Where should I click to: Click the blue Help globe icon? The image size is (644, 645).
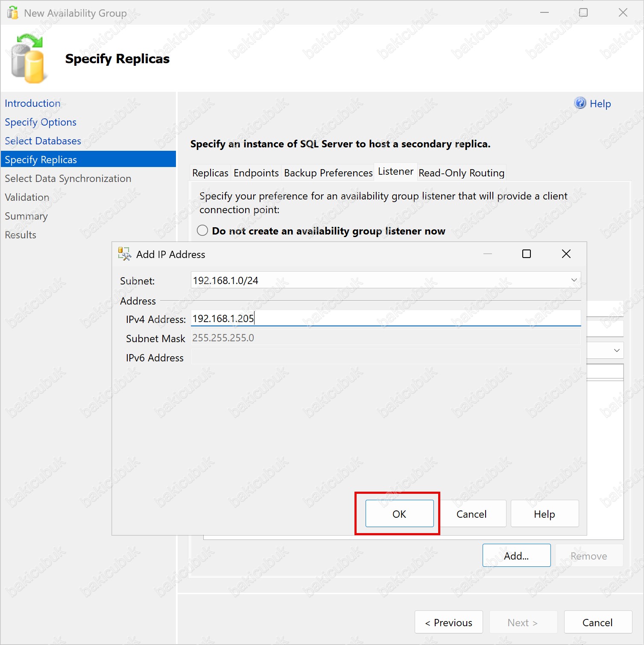pyautogui.click(x=580, y=103)
